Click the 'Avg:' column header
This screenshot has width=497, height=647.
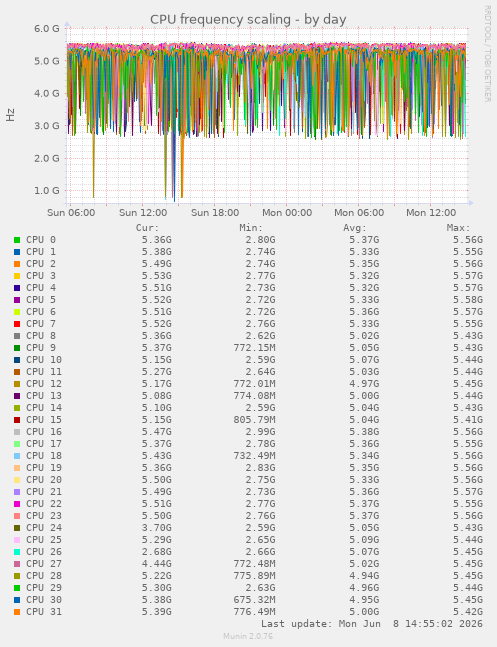tap(355, 228)
